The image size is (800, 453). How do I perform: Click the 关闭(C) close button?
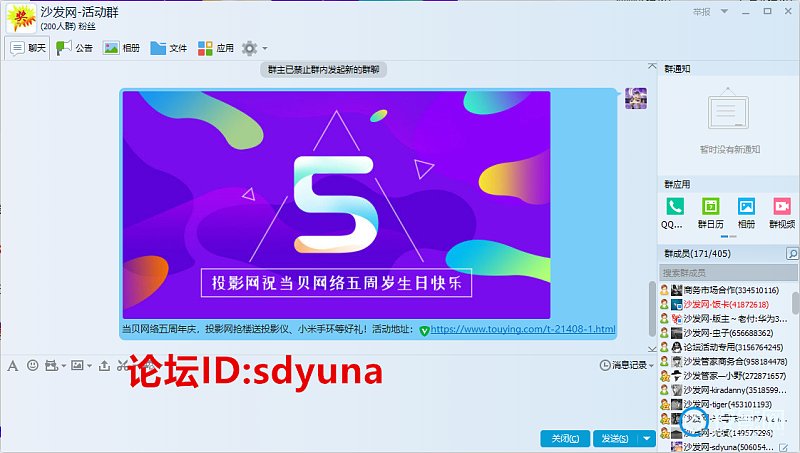click(x=565, y=439)
